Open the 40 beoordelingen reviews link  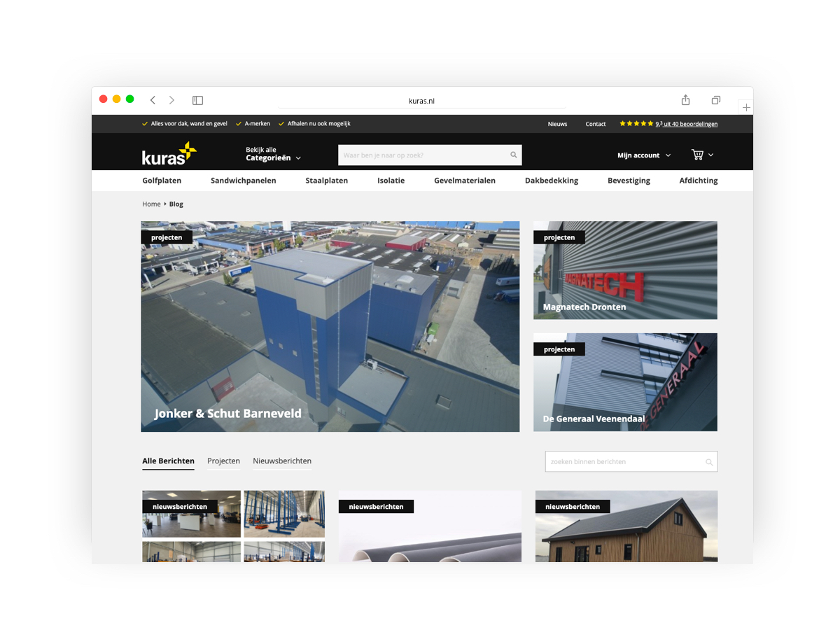pyautogui.click(x=686, y=124)
